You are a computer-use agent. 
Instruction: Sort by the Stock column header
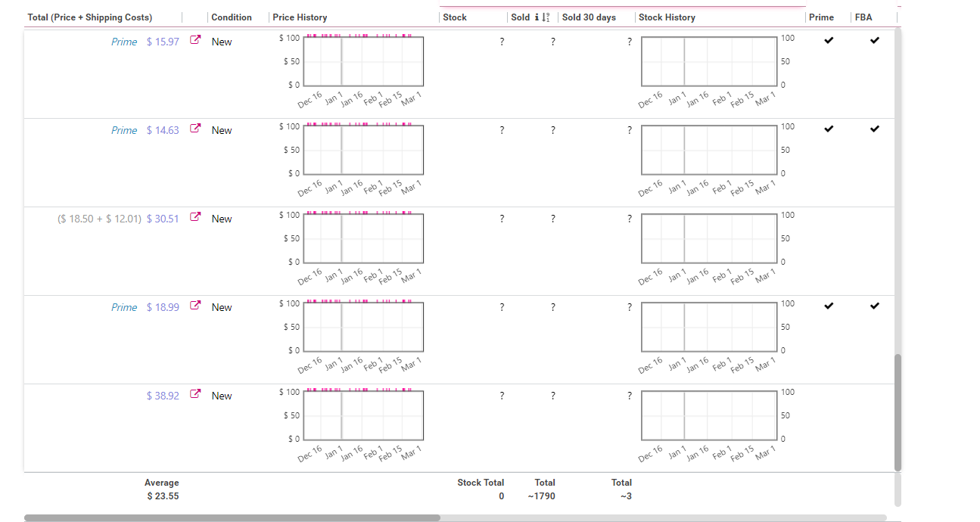[455, 17]
